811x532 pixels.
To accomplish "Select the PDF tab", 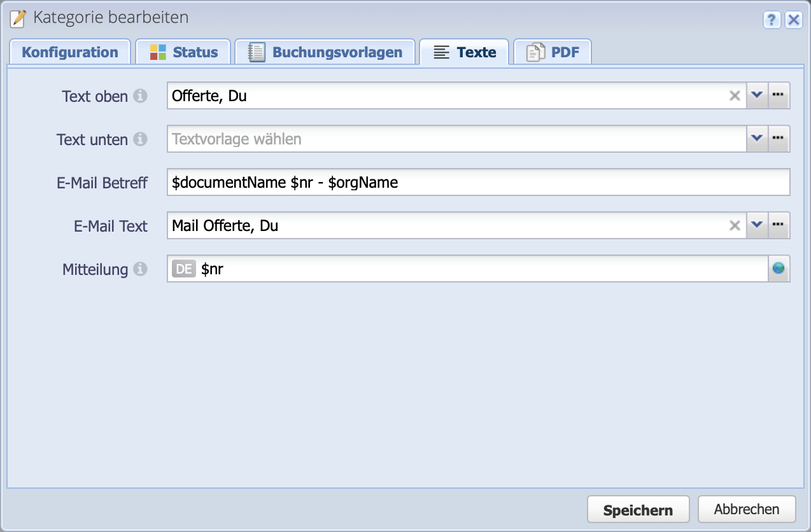I will [x=553, y=52].
